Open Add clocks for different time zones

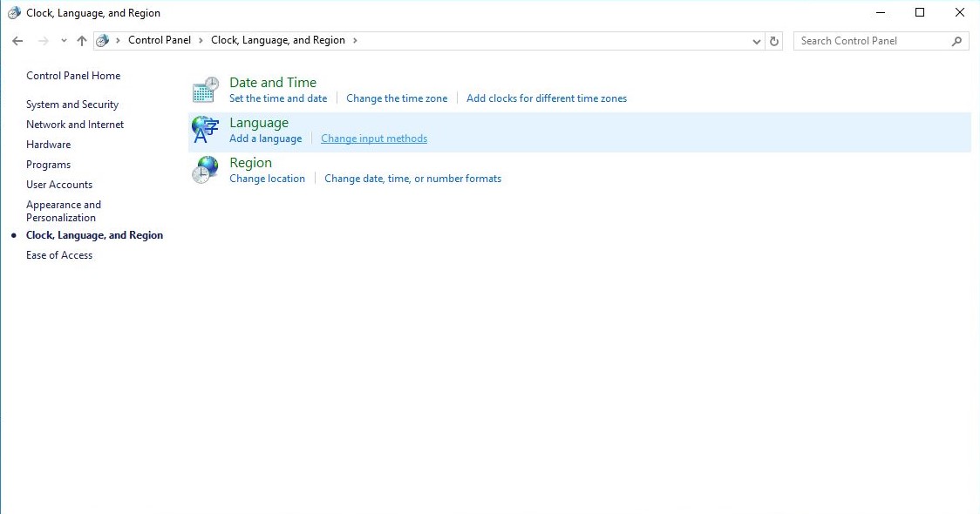click(x=547, y=98)
